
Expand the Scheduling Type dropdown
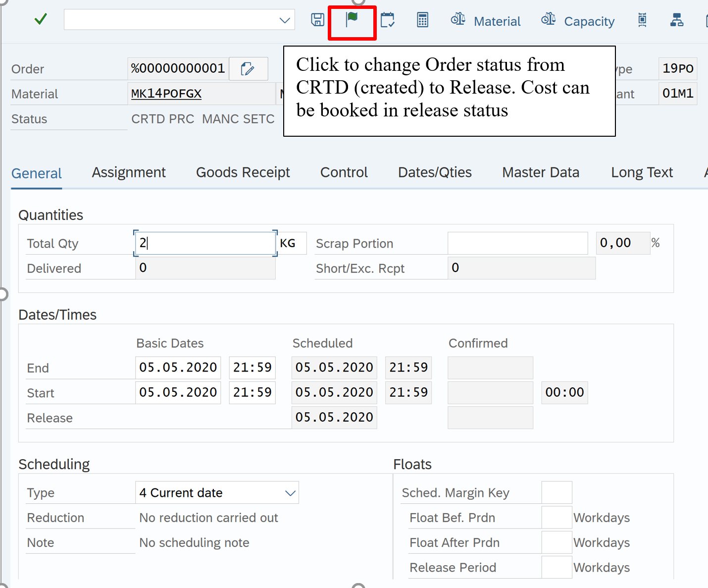[290, 493]
